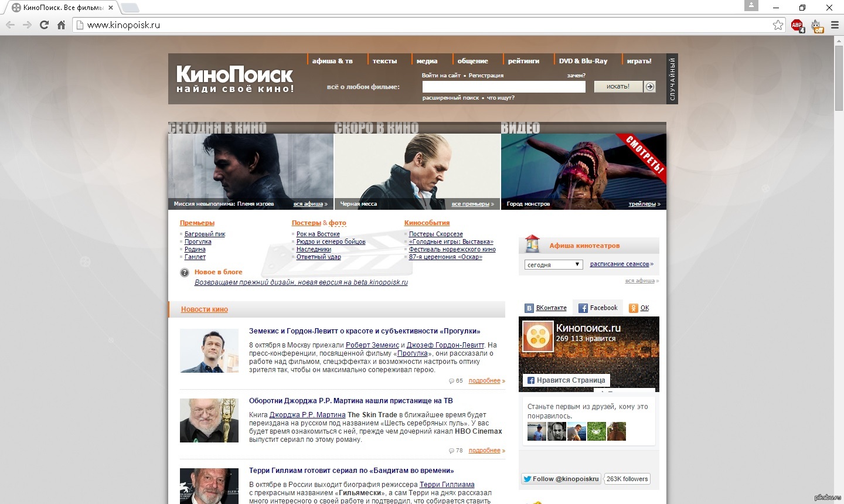Open Adblock Plus extension icon
The width and height of the screenshot is (844, 504).
click(x=797, y=25)
